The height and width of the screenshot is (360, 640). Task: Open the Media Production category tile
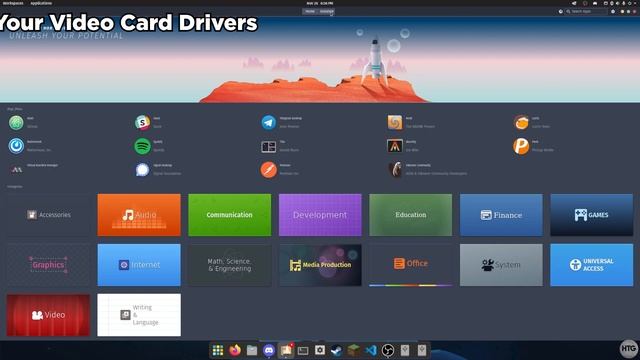click(320, 265)
